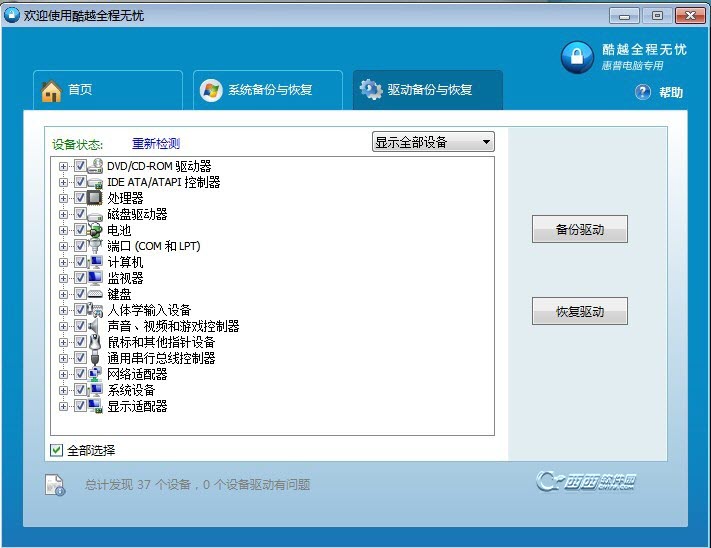
Task: Close the 酷越全程无忧 window
Action: pyautogui.click(x=690, y=16)
